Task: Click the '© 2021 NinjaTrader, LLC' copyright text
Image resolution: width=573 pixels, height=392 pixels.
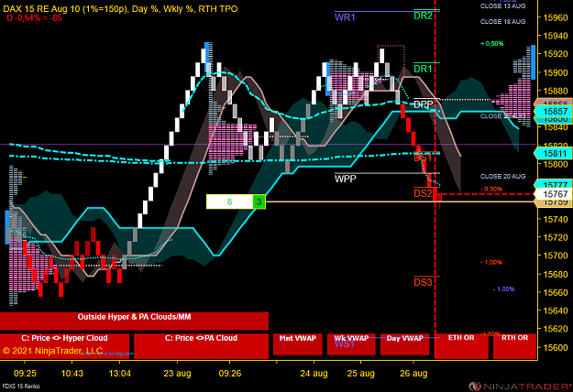Action: click(52, 351)
